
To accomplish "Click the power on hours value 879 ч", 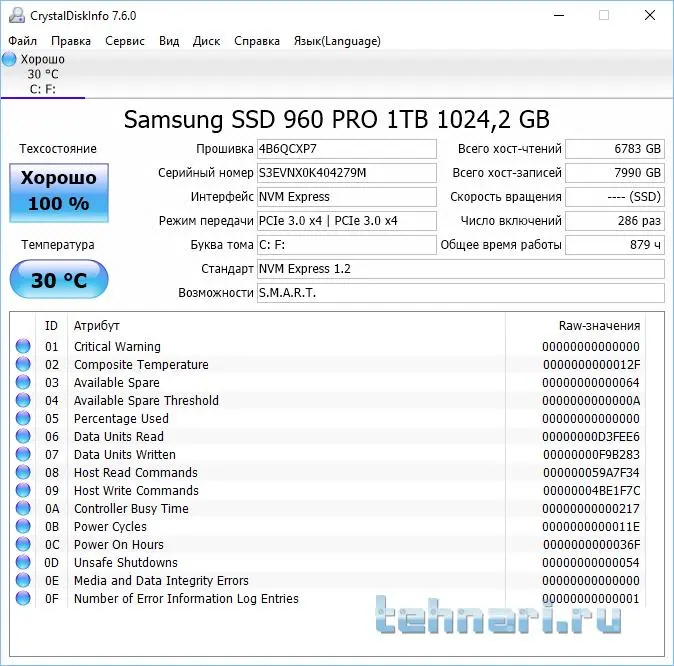I will [x=615, y=245].
